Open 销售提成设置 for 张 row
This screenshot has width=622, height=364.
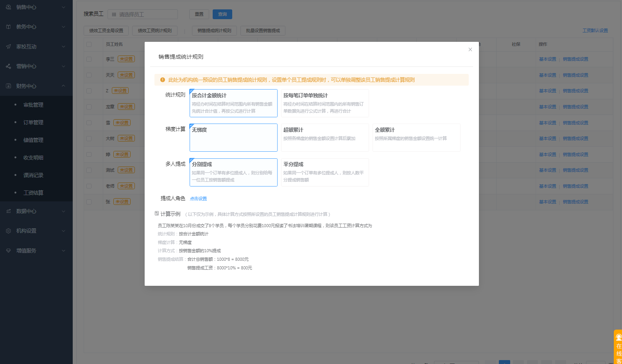(x=575, y=202)
